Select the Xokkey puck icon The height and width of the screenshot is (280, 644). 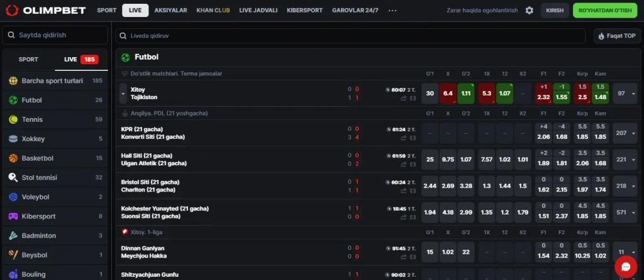(x=14, y=139)
